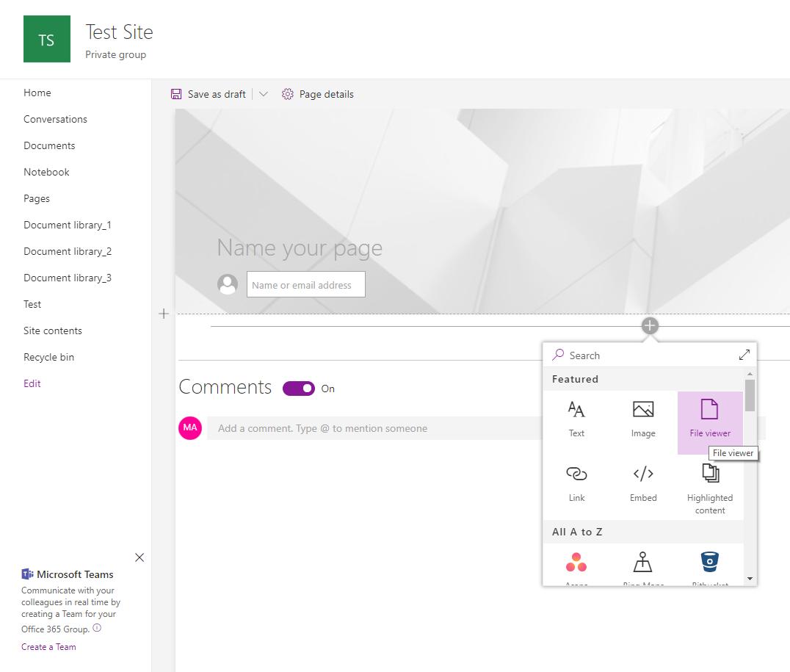Select the Asana web part icon
This screenshot has width=790, height=672.
(x=576, y=562)
